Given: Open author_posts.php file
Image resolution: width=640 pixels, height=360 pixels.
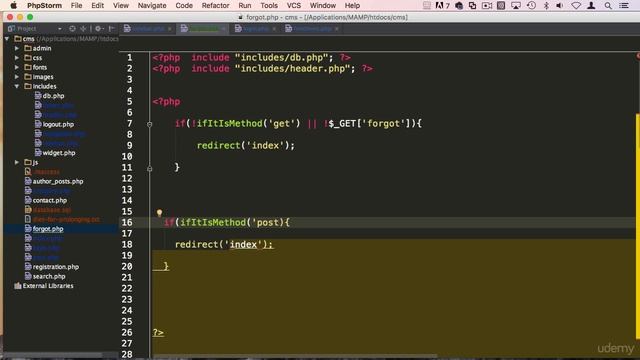Looking at the screenshot, I should point(58,182).
